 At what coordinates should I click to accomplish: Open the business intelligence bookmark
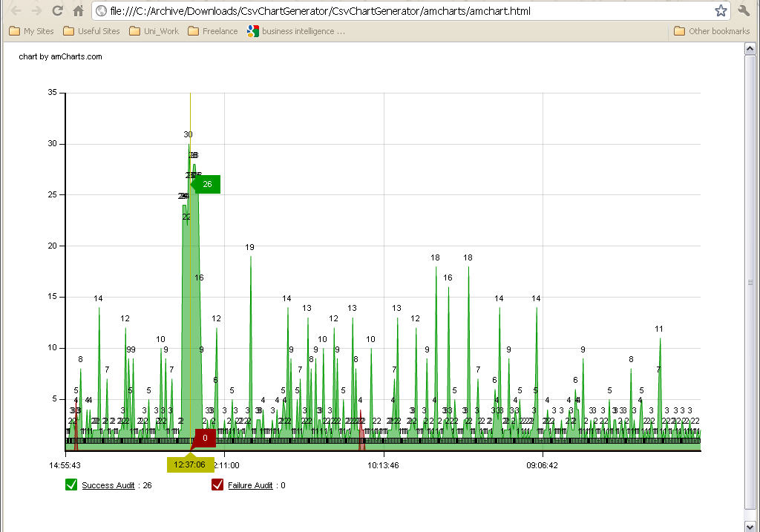pos(296,31)
